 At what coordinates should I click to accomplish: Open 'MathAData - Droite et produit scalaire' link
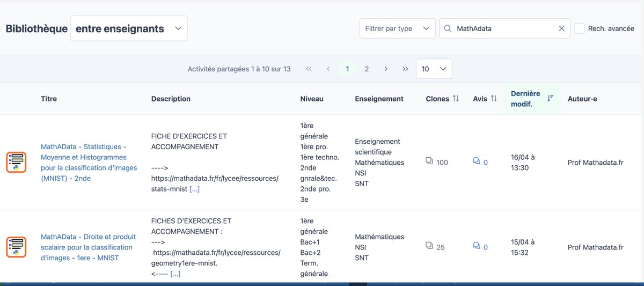point(89,247)
